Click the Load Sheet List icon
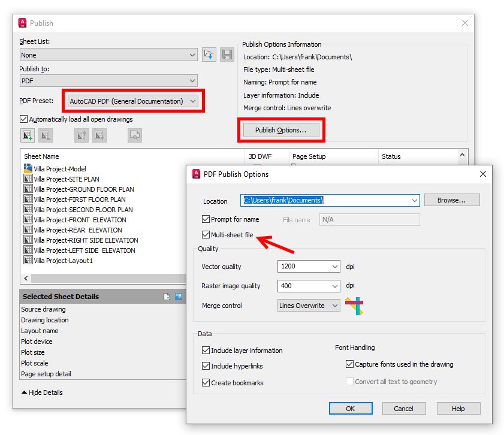Screen dimensions: 504x435 point(209,55)
